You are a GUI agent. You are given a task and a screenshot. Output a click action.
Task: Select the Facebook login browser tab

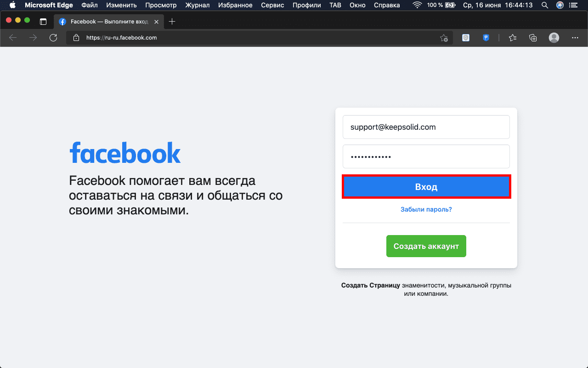pyautogui.click(x=106, y=22)
